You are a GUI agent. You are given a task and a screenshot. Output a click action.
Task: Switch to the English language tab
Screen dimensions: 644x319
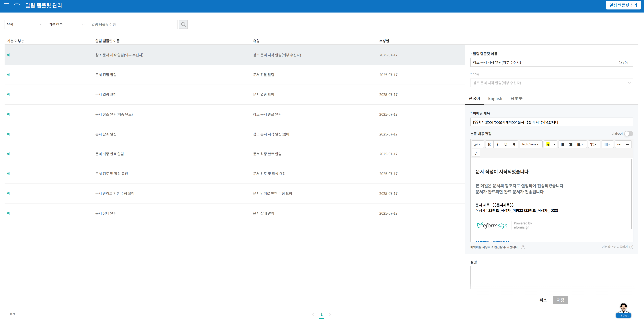pyautogui.click(x=495, y=99)
